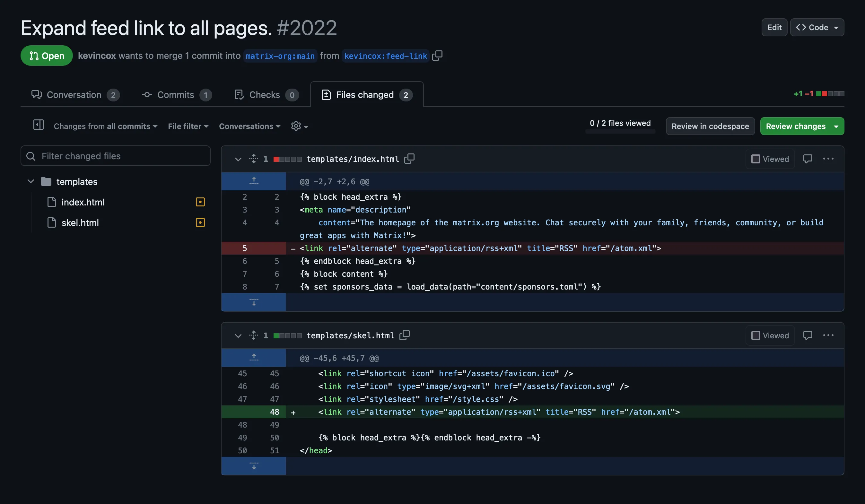Open the Changes from all commits dropdown
Image resolution: width=865 pixels, height=504 pixels.
(x=105, y=126)
